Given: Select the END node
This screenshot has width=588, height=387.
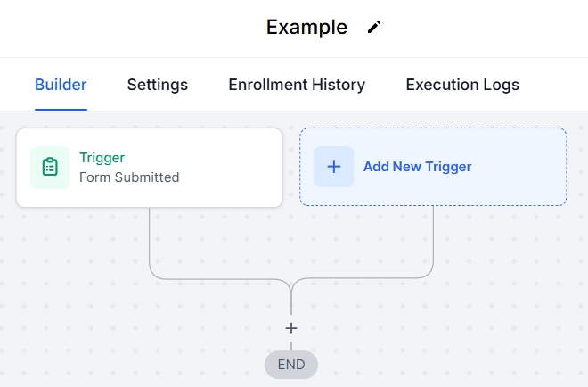Looking at the screenshot, I should pyautogui.click(x=291, y=364).
